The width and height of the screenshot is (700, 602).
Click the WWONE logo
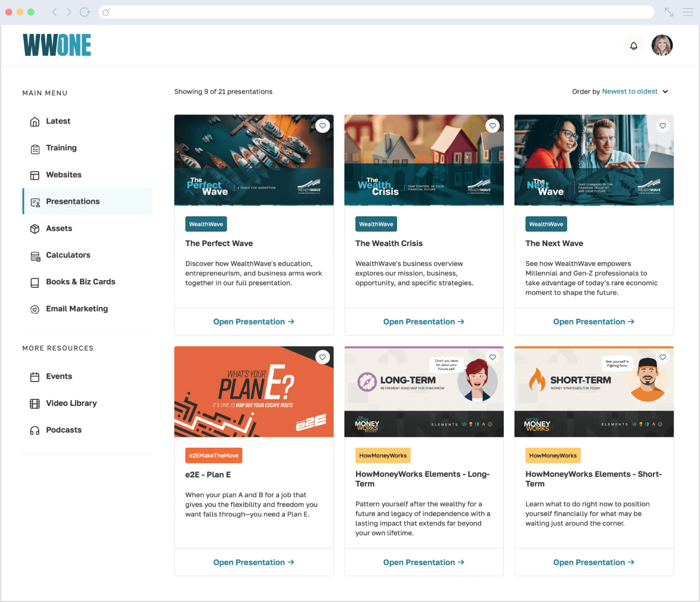[57, 45]
